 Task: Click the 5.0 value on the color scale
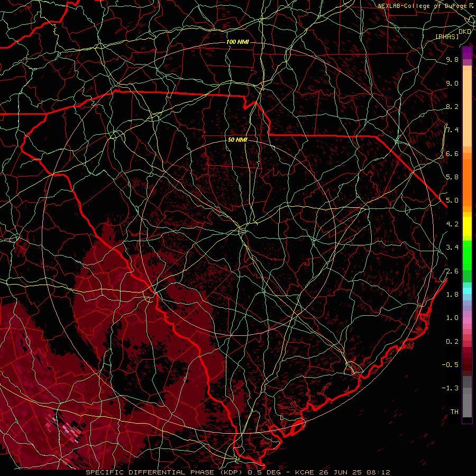tap(452, 200)
